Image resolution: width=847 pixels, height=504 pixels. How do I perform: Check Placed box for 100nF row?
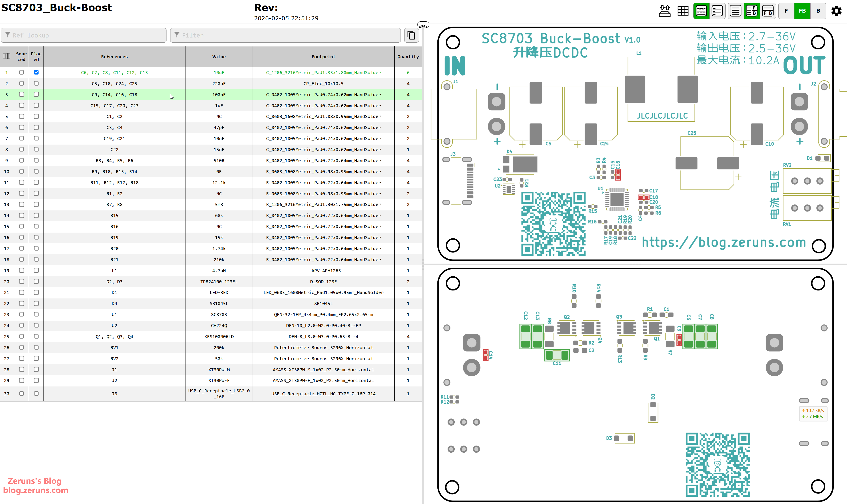[36, 94]
